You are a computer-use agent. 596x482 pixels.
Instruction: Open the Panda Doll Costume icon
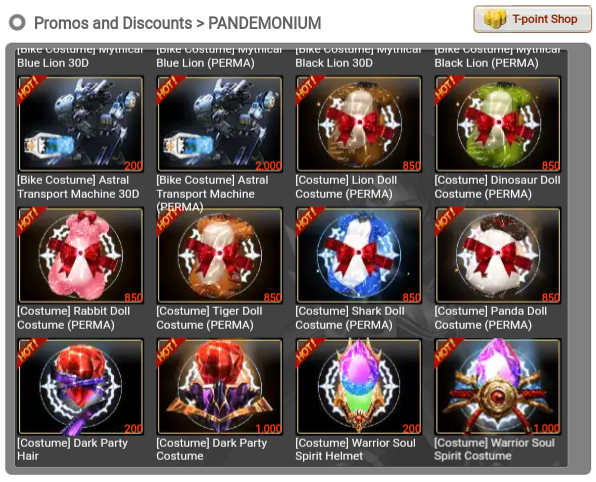[498, 255]
